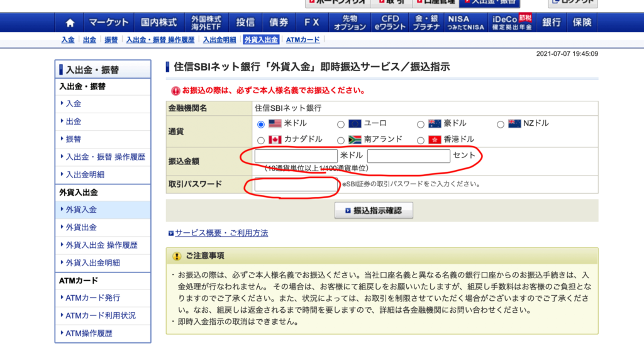The image size is (644, 360).
Task: Open the マーケット menu
Action: pos(108,23)
